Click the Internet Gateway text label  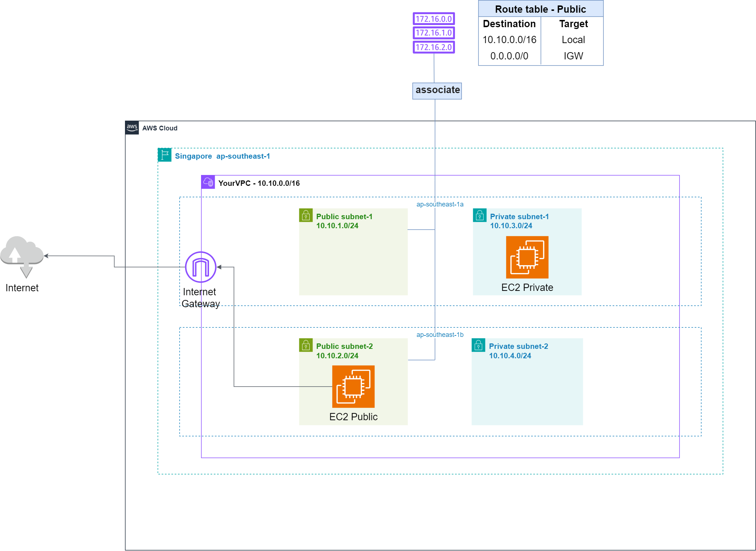click(200, 298)
